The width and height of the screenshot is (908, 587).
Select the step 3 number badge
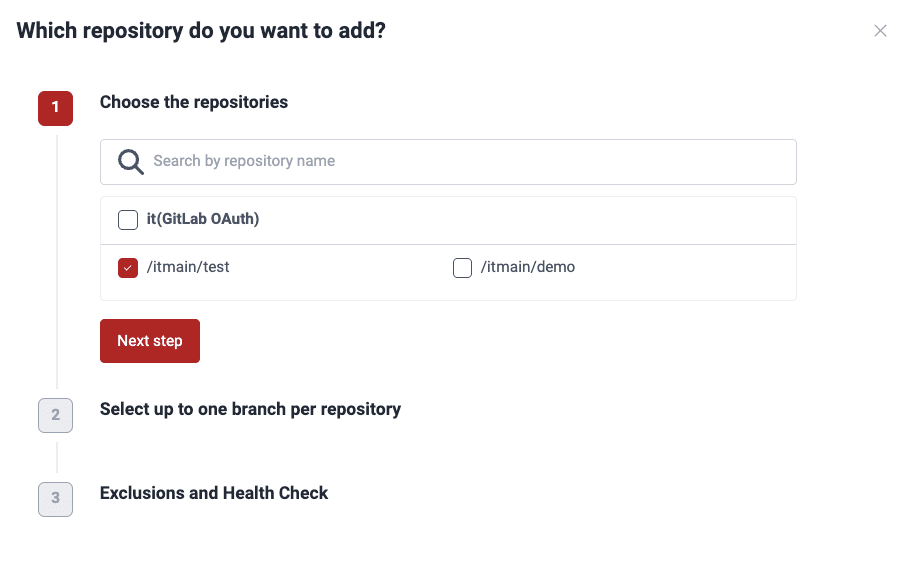(56, 499)
